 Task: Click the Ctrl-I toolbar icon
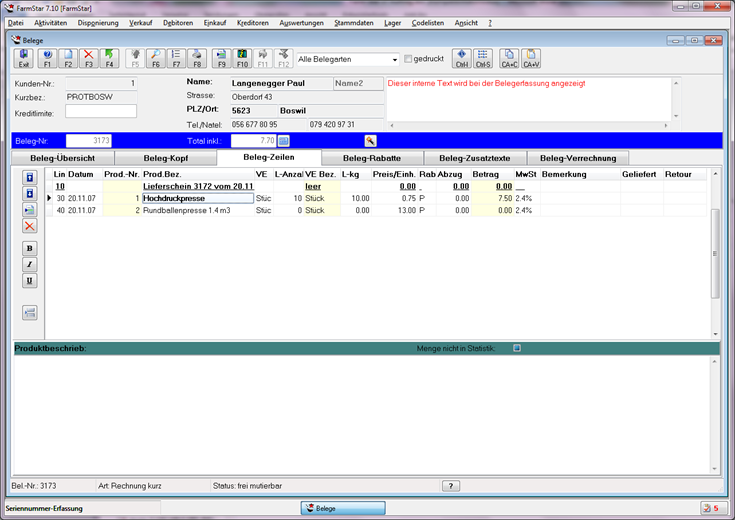462,59
